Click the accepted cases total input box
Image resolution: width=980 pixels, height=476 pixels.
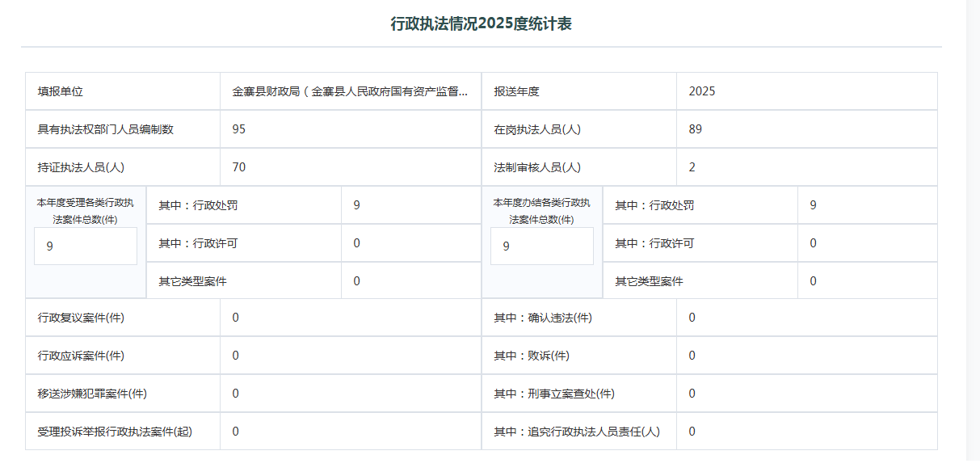pos(86,246)
